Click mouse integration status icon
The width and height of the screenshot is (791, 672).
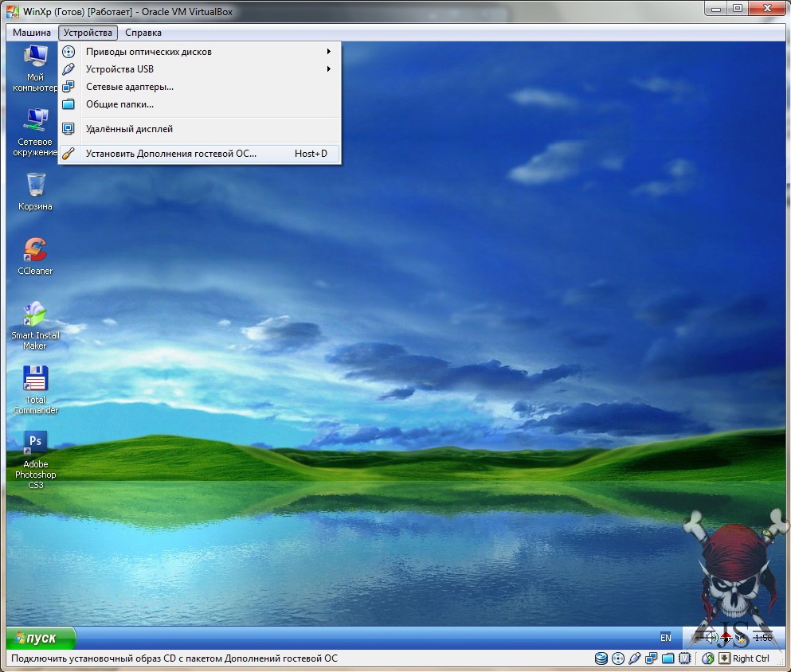point(708,658)
